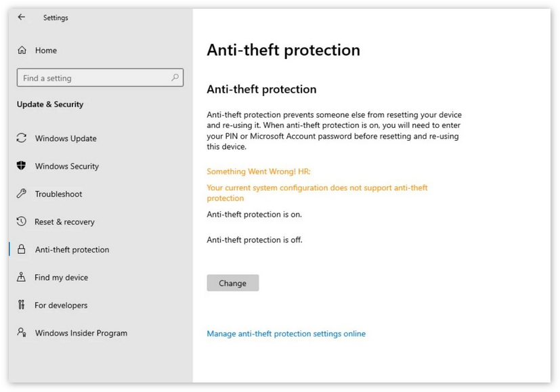Image resolution: width=560 pixels, height=392 pixels.
Task: Open Reset & recovery page
Action: pyautogui.click(x=64, y=221)
